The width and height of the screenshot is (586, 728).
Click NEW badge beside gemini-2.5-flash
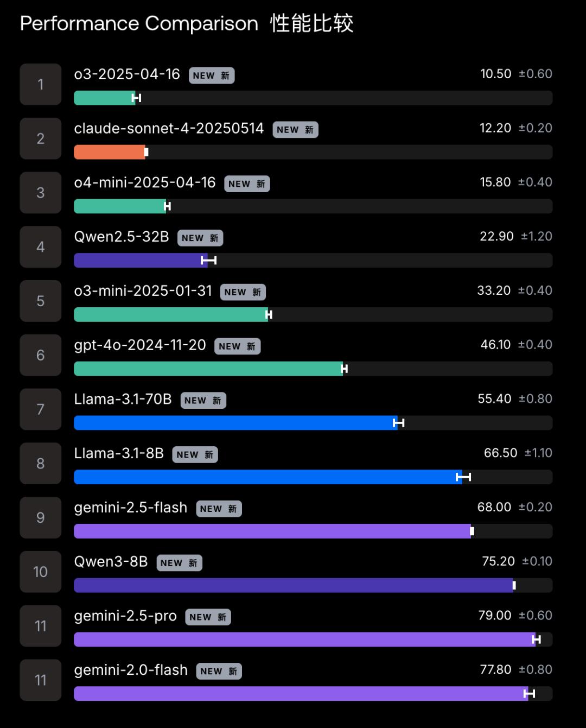pyautogui.click(x=219, y=509)
